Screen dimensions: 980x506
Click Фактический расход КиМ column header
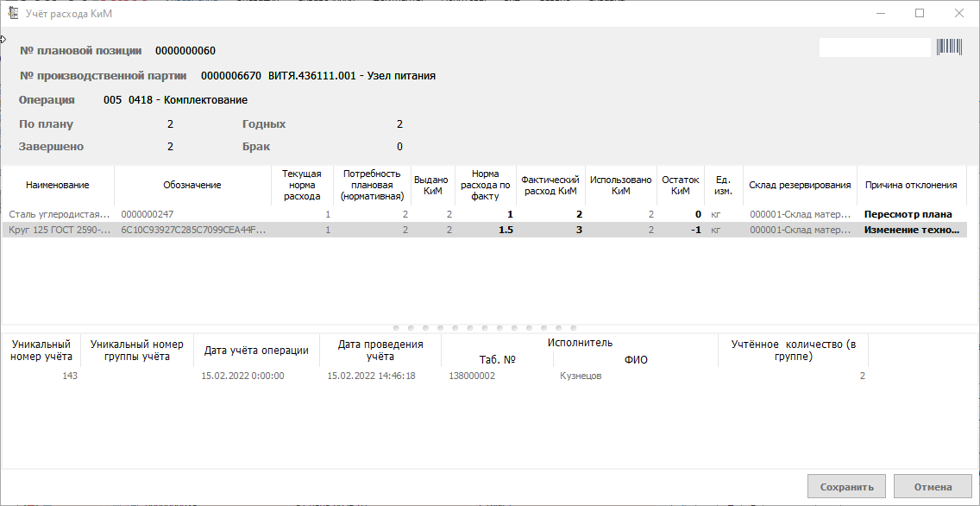click(x=550, y=185)
